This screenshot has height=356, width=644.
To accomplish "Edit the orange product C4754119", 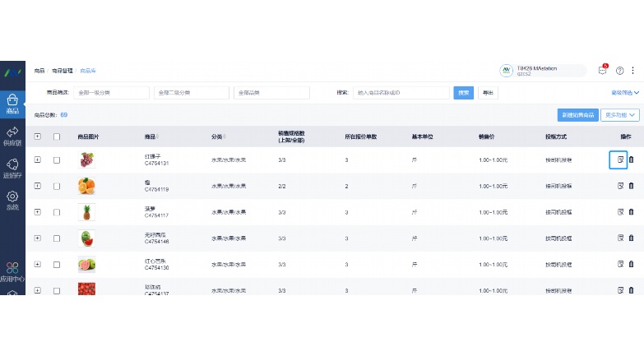I will point(620,186).
